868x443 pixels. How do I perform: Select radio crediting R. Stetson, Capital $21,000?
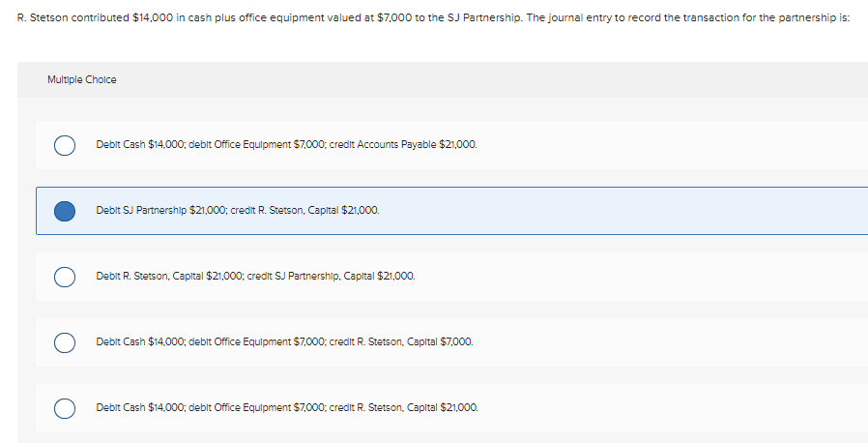[x=65, y=408]
